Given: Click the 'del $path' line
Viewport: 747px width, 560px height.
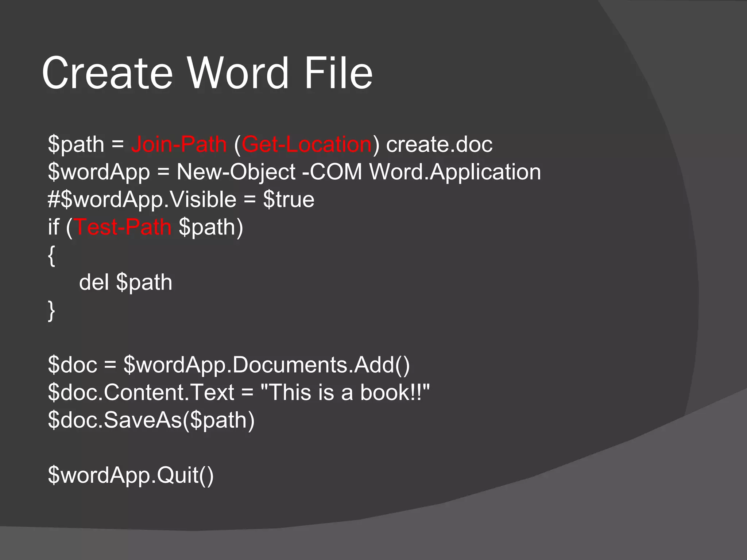Looking at the screenshot, I should (125, 283).
